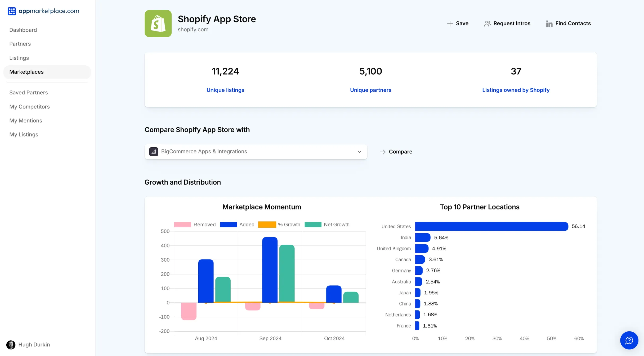
Task: Click the Shopify shopping bag logo
Action: (x=158, y=24)
